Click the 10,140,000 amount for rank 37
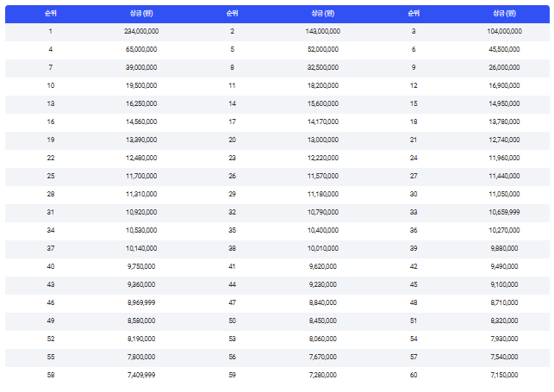Image resolution: width=554 pixels, height=392 pixels. point(141,248)
